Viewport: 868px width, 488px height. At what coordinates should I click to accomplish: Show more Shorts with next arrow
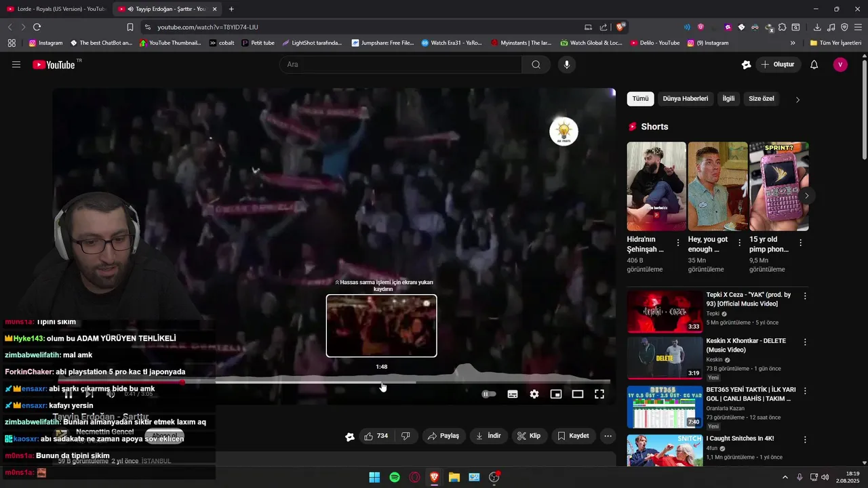coord(806,196)
